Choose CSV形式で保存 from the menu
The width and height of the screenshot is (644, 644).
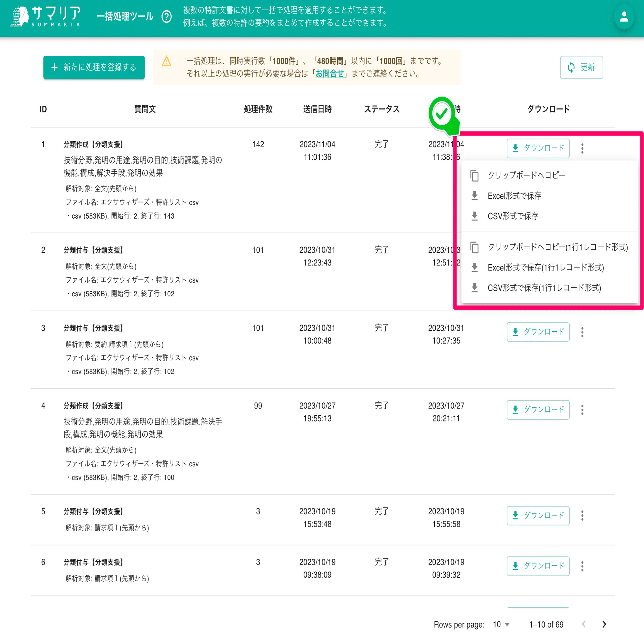coord(513,216)
